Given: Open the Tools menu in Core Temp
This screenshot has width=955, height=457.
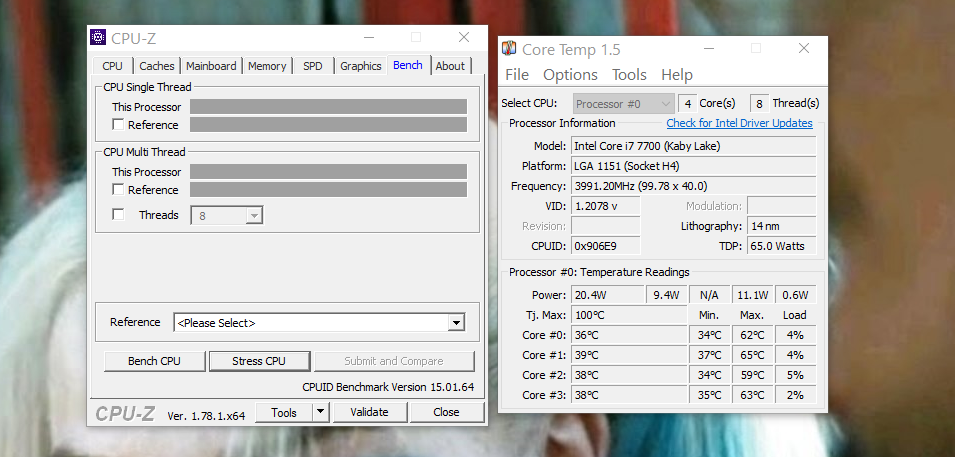Looking at the screenshot, I should [629, 74].
